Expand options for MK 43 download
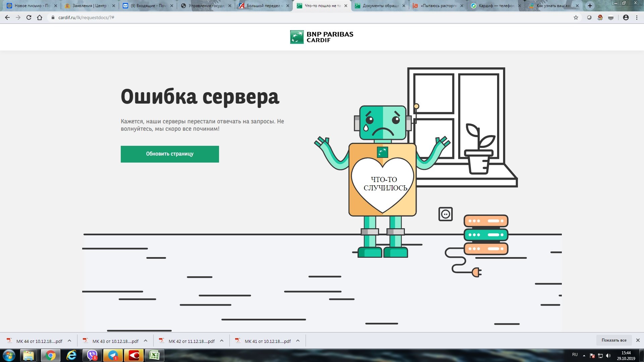644x362 pixels. (x=146, y=341)
